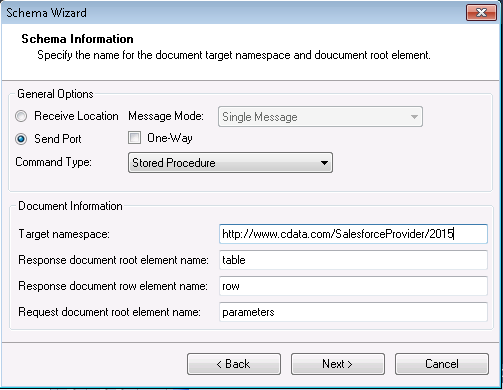Click the 'One-Way' label text
This screenshot has height=390, width=503.
pos(170,138)
